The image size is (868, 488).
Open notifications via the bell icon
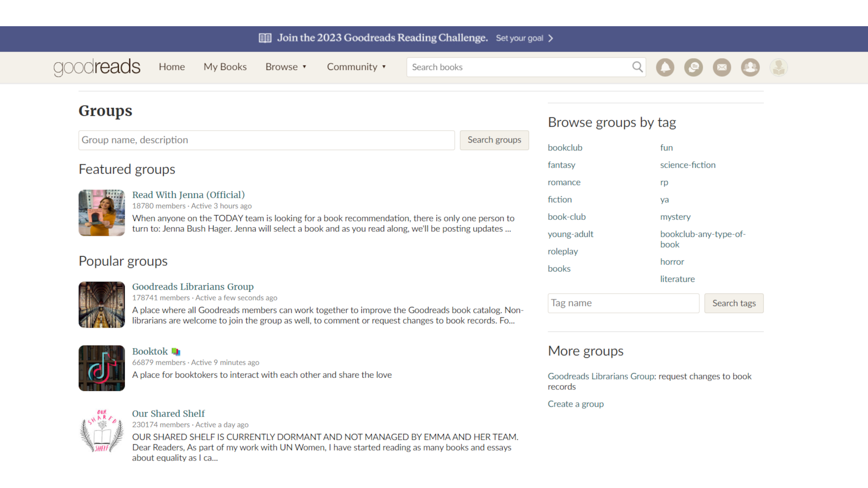[x=665, y=67]
